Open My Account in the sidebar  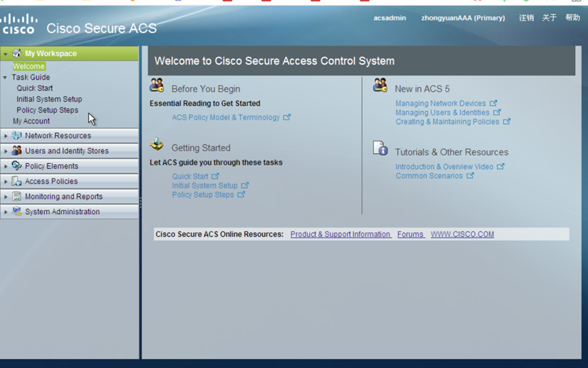click(31, 121)
